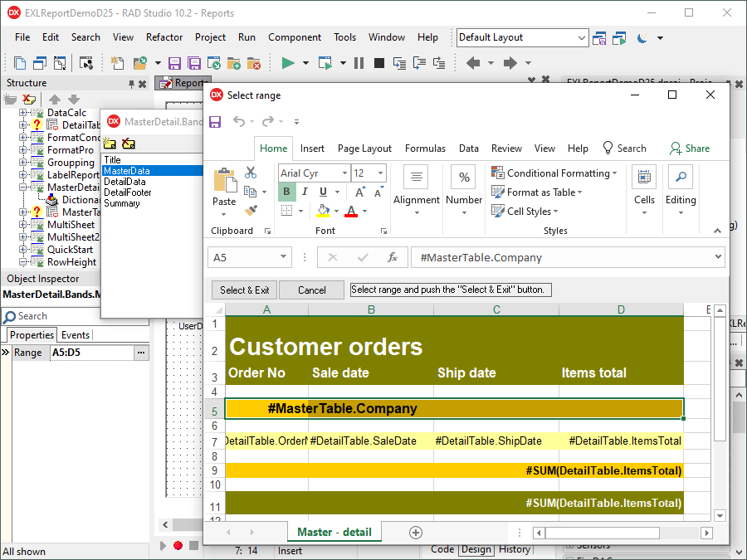Open the Conditional Formatting dropdown
747x560 pixels.
[x=554, y=173]
